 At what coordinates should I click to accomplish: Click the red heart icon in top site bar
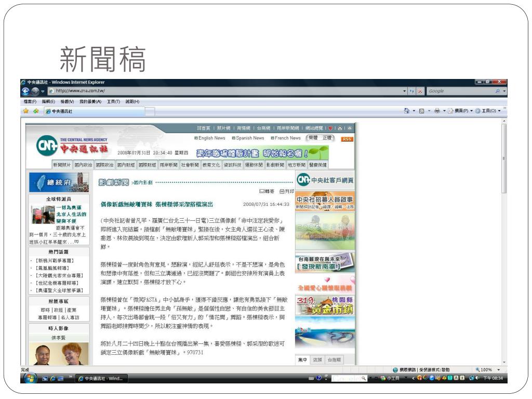pyautogui.click(x=330, y=128)
